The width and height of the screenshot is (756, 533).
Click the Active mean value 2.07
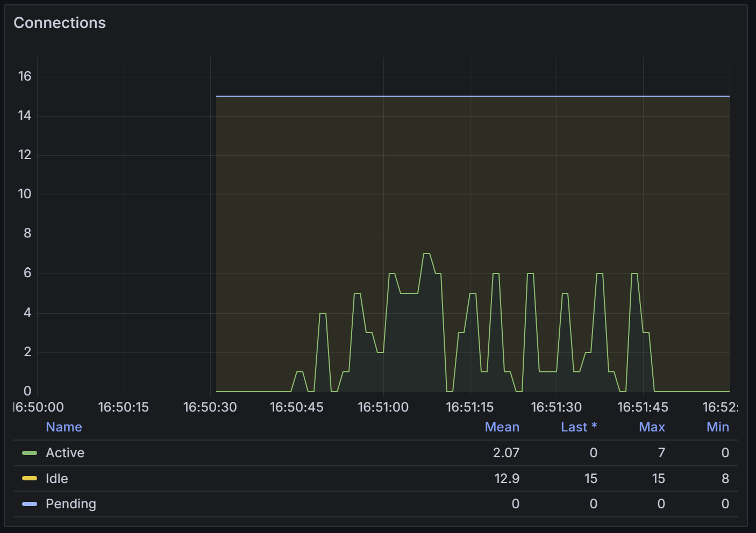tap(506, 453)
